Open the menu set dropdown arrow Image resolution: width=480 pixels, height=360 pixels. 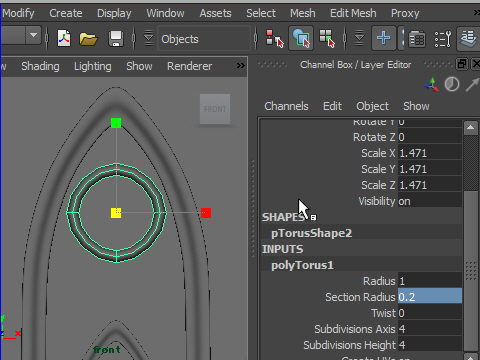[33, 35]
